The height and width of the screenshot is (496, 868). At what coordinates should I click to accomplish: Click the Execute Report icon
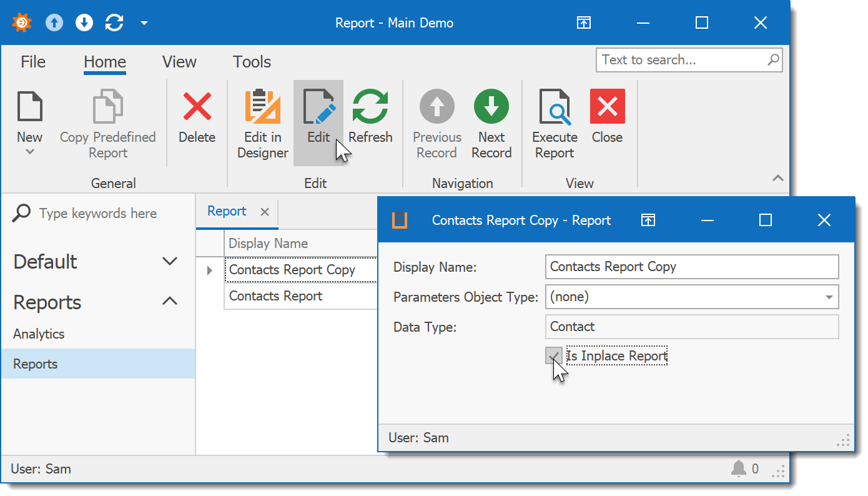pyautogui.click(x=555, y=107)
